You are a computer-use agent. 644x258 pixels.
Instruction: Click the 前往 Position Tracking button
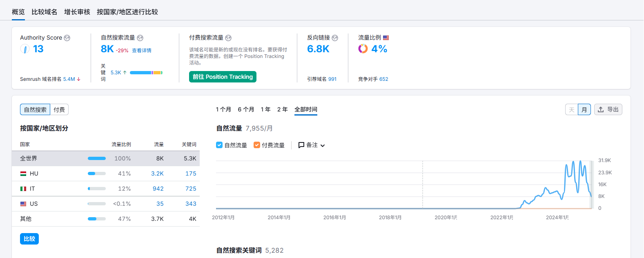[x=223, y=77]
